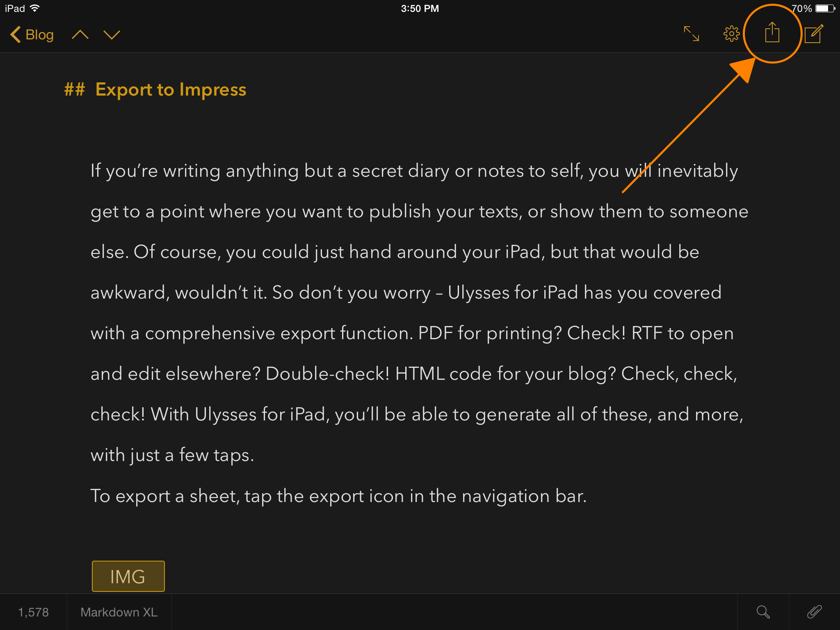Open the Markdown XL markup selector

(119, 612)
